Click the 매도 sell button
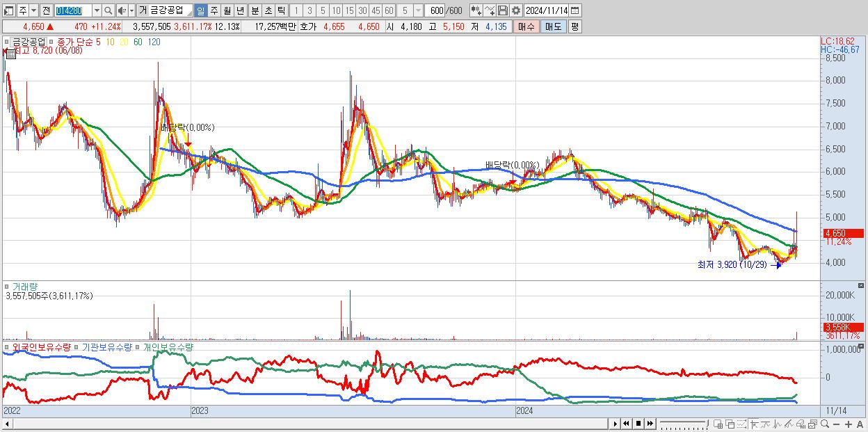Image resolution: width=868 pixels, height=432 pixels. click(x=553, y=26)
